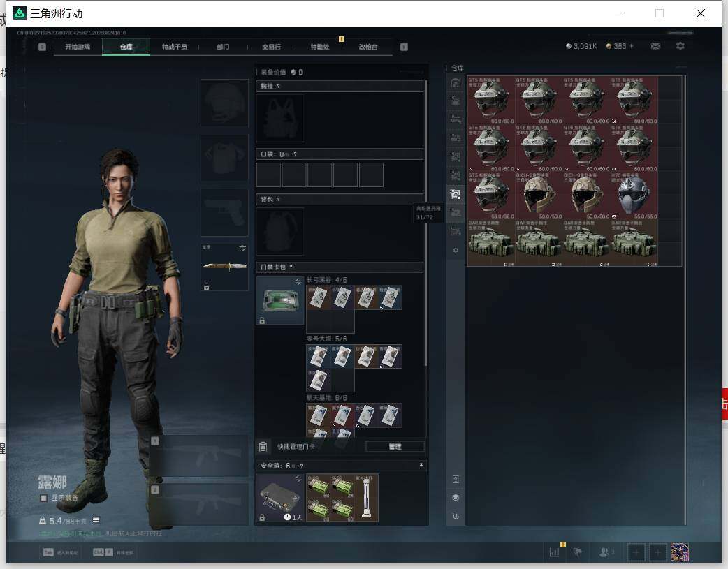The height and width of the screenshot is (569, 728).
Task: Toggle the 显示装备 checkbox
Action: click(x=43, y=498)
